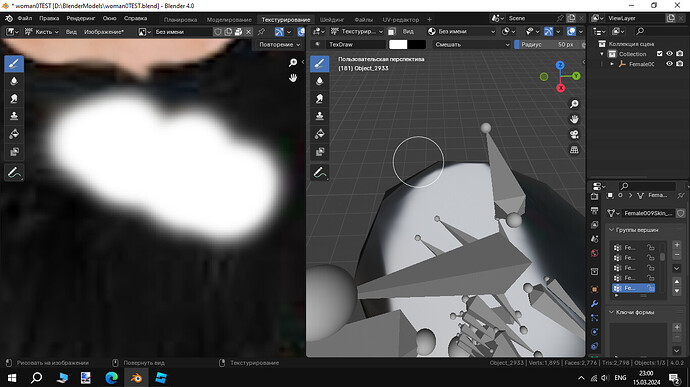Open World properties tab
The width and height of the screenshot is (690, 387).
pos(595,253)
